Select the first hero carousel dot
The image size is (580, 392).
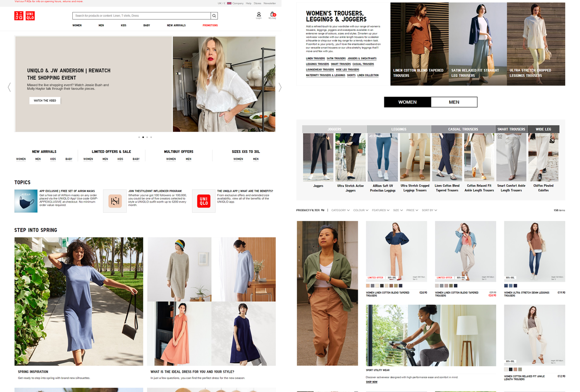coord(139,137)
